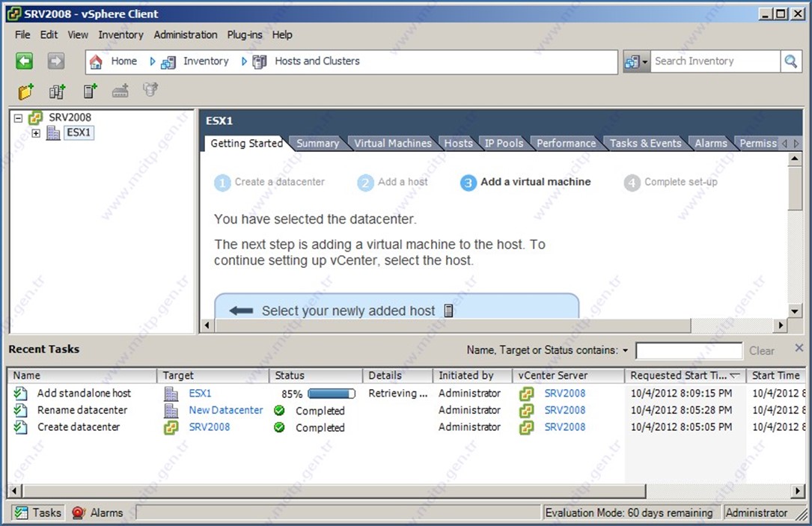Click the Clear filter button
Viewport: 812px width, 526px height.
pos(761,351)
